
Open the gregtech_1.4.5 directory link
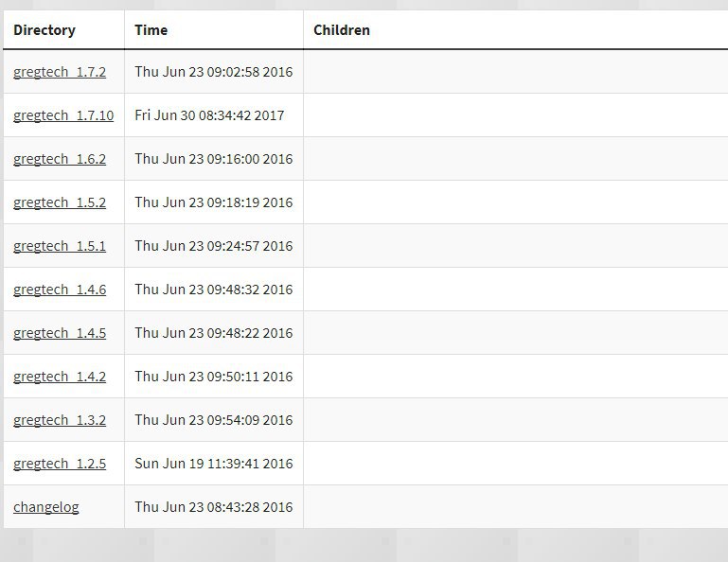(x=60, y=333)
